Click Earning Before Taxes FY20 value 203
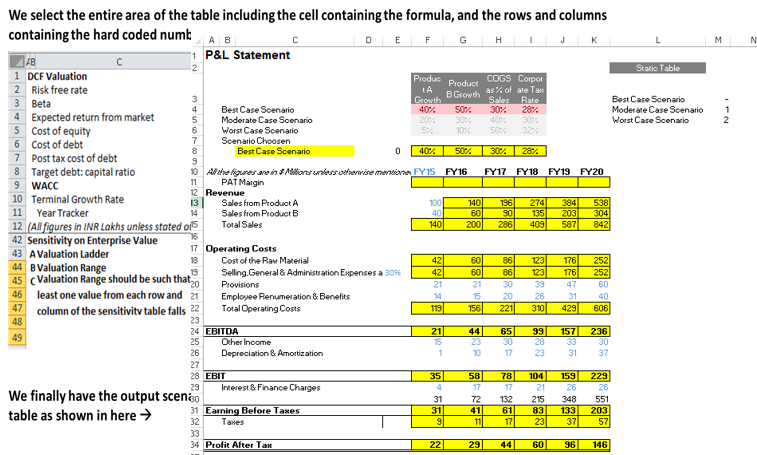 [594, 411]
